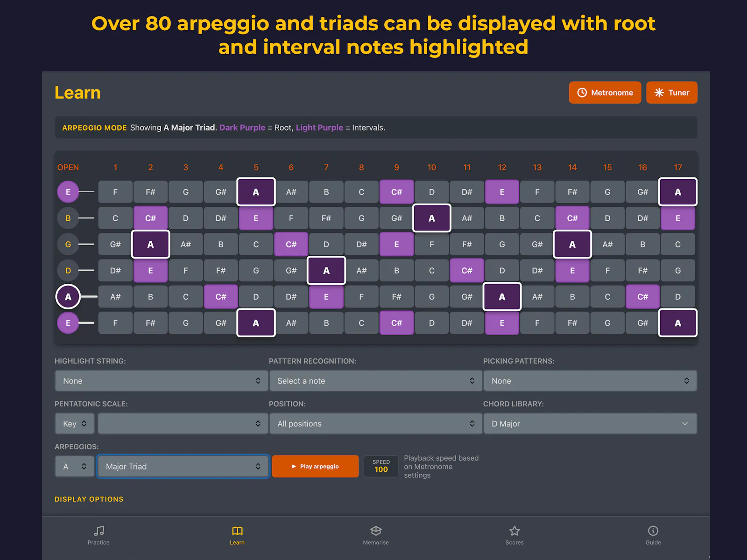Image resolution: width=747 pixels, height=560 pixels.
Task: Click the DISPLAY OPTIONS section heading
Action: pyautogui.click(x=89, y=499)
